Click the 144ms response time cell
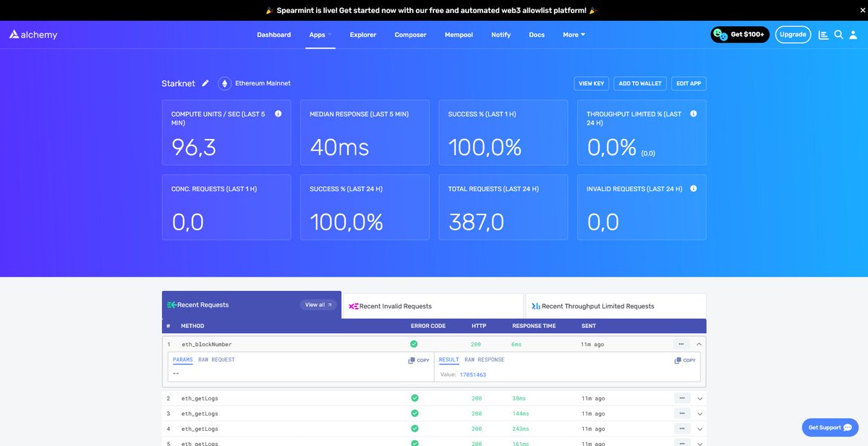 [x=520, y=413]
